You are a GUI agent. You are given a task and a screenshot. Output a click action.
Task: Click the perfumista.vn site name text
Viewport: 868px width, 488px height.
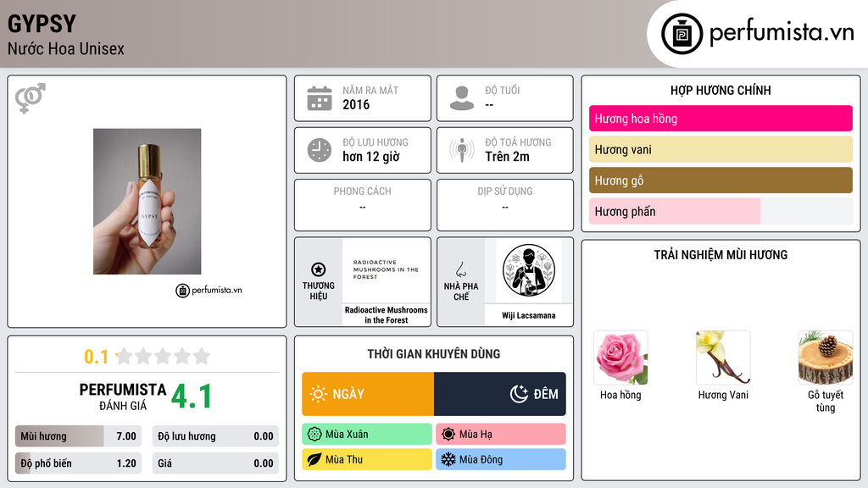(782, 32)
